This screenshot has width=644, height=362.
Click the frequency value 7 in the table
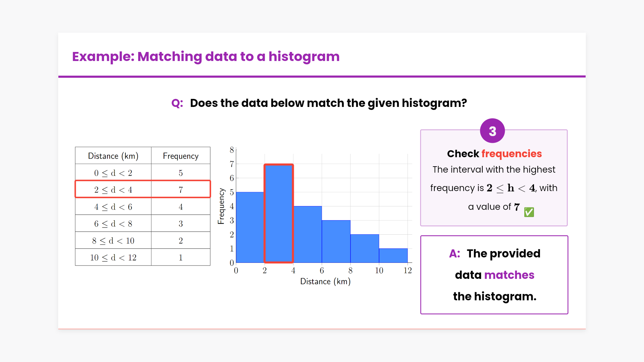pyautogui.click(x=180, y=190)
